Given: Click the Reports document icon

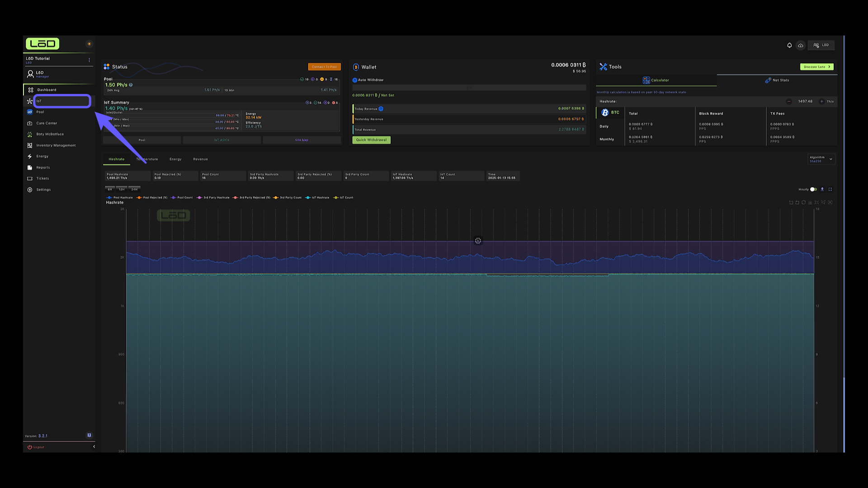Looking at the screenshot, I should point(30,168).
